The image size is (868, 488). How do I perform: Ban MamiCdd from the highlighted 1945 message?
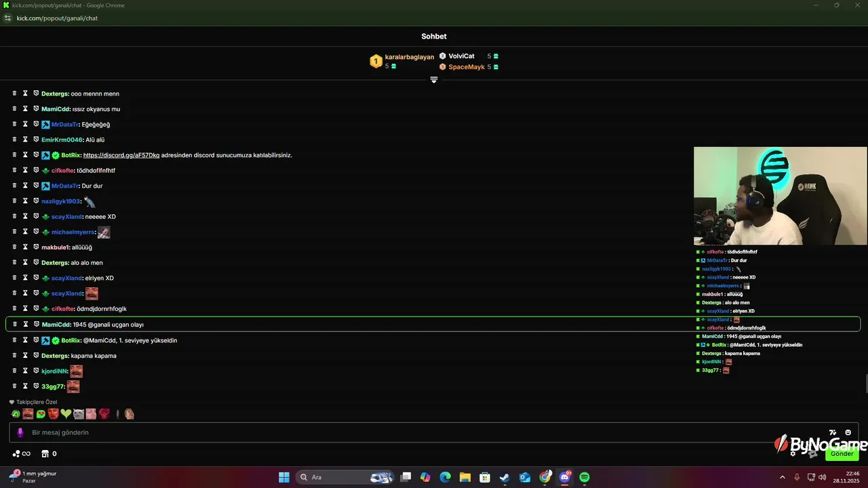pyautogui.click(x=37, y=324)
